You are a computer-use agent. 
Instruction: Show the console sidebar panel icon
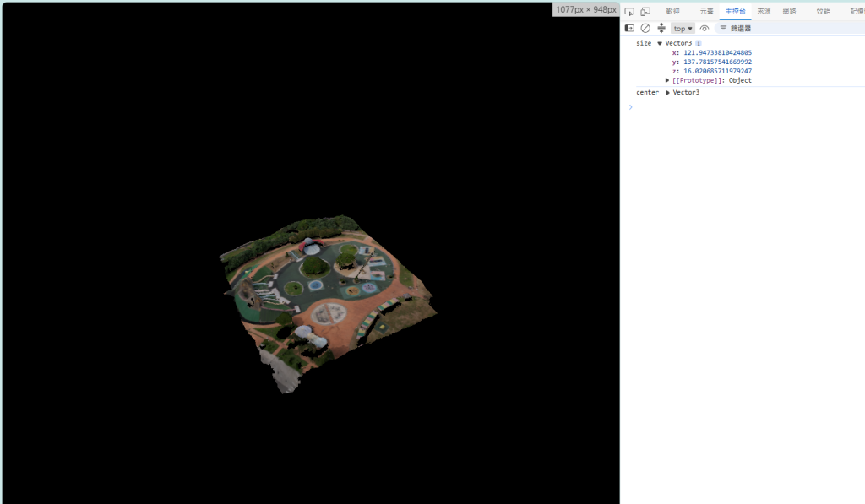click(x=629, y=28)
